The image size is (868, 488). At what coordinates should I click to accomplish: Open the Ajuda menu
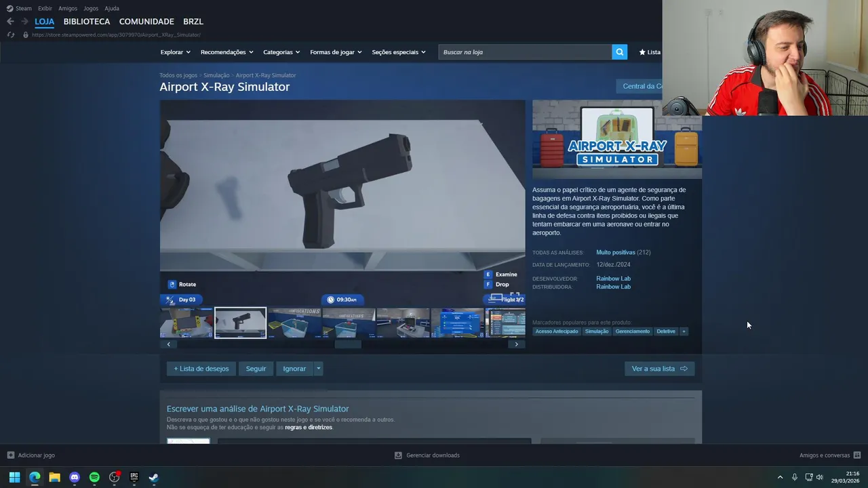pyautogui.click(x=112, y=8)
